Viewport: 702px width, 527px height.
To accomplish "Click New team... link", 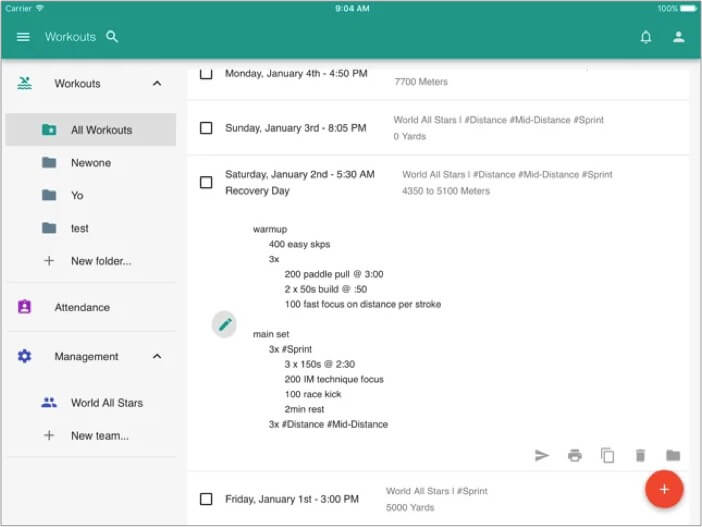I will pyautogui.click(x=100, y=435).
